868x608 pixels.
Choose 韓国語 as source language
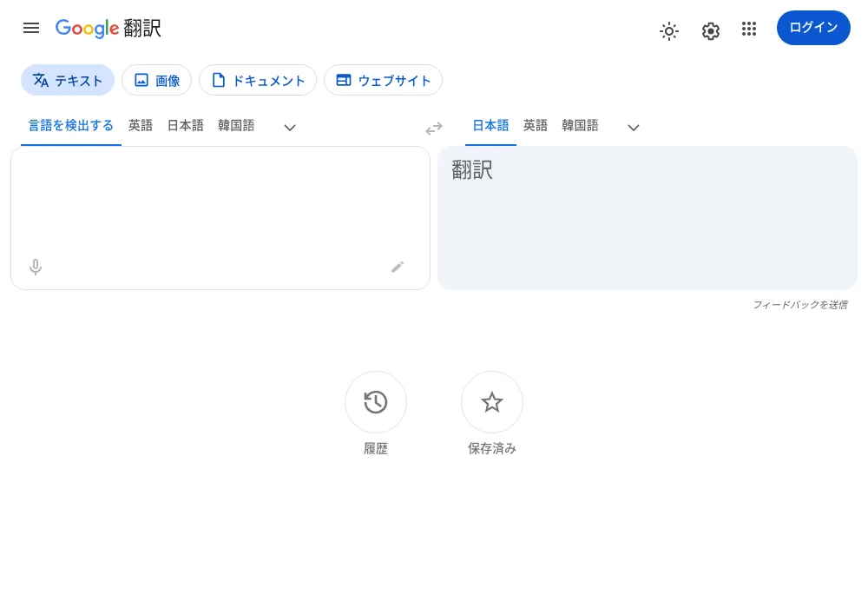pyautogui.click(x=236, y=126)
